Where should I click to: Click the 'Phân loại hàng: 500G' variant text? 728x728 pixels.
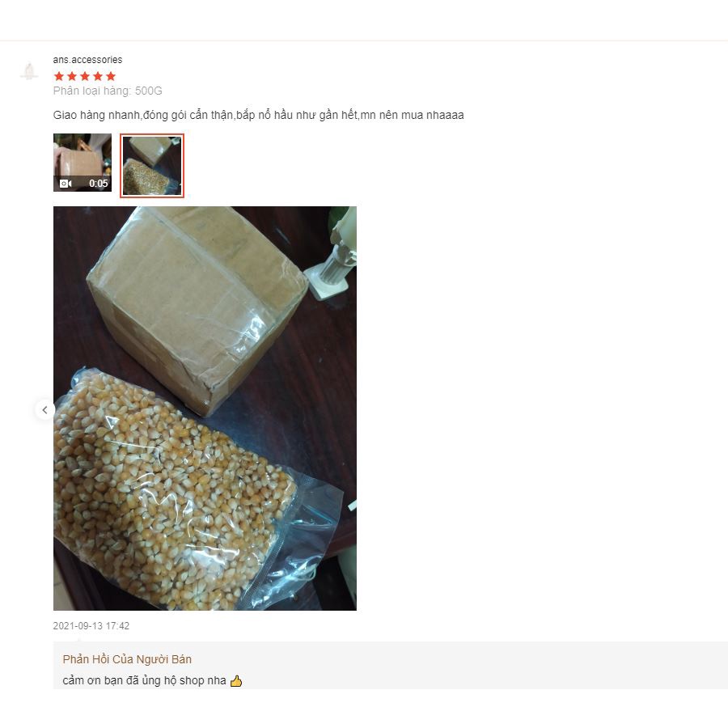[x=108, y=91]
